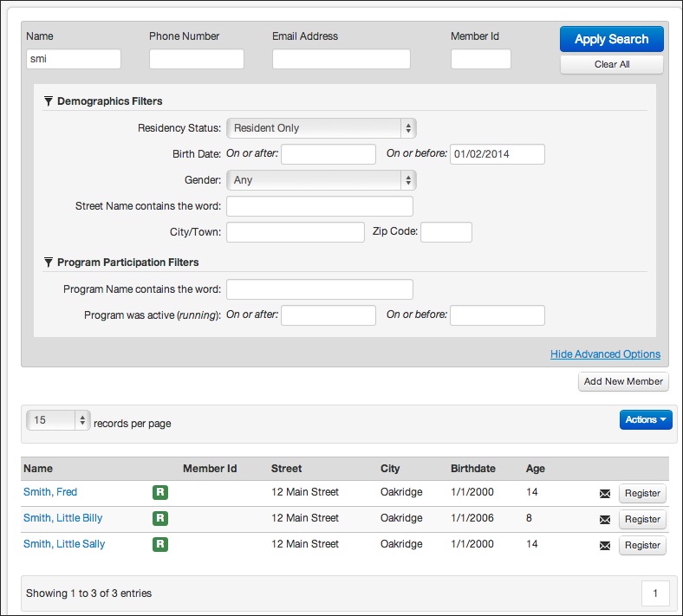Click page 1 pagination button

pos(655,593)
